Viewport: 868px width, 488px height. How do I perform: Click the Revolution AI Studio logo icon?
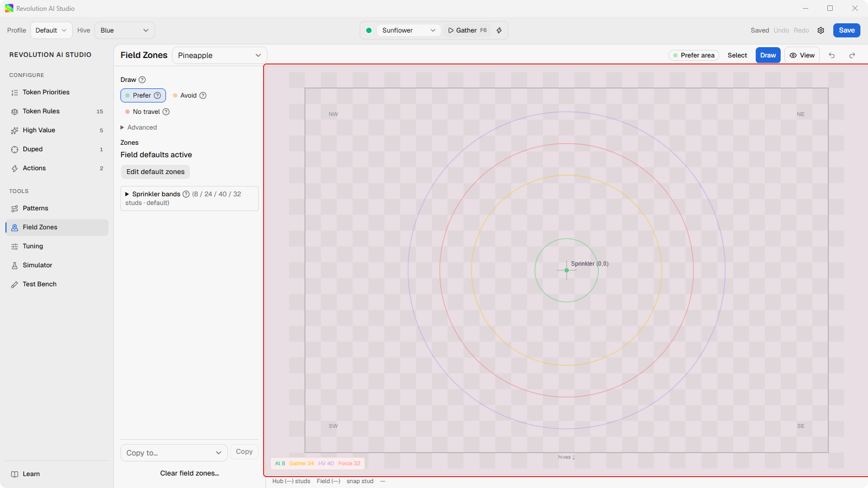(9, 8)
